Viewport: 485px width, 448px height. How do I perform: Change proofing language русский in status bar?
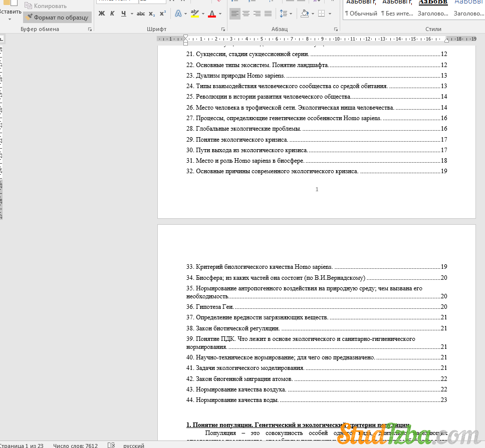point(134,445)
